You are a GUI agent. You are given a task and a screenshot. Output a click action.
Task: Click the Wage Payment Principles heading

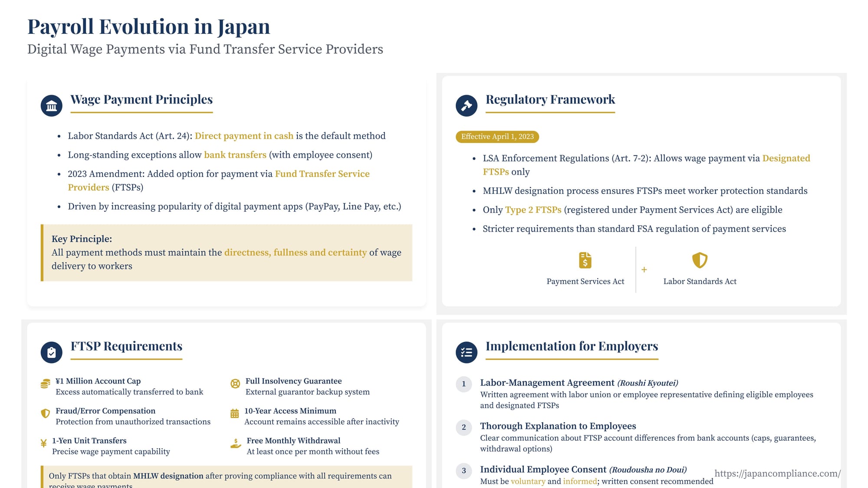coord(141,99)
